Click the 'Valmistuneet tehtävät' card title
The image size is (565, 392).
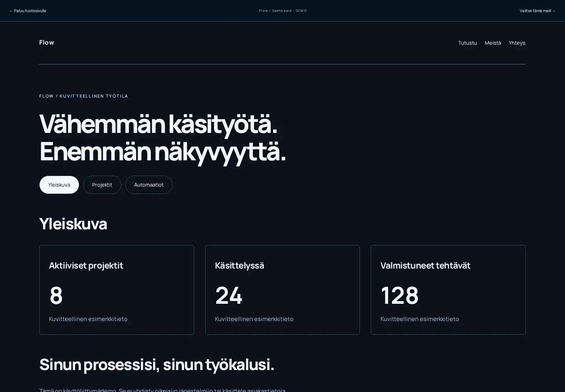[x=425, y=265]
